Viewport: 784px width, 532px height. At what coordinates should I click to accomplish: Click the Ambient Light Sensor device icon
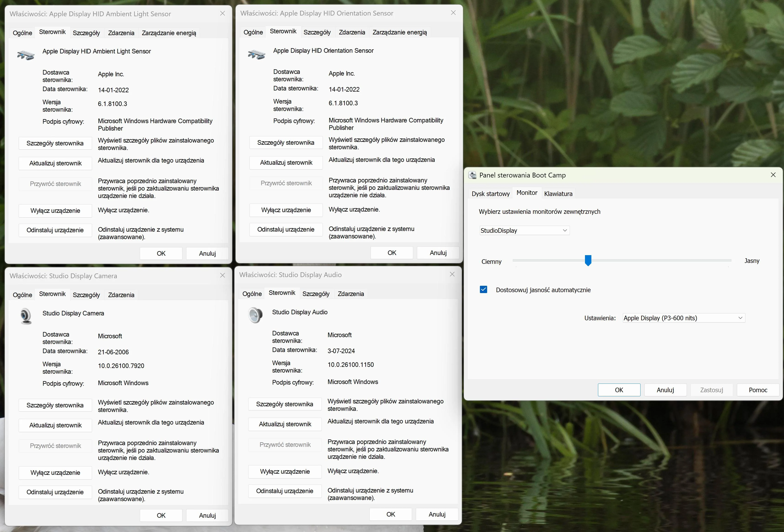coord(26,55)
